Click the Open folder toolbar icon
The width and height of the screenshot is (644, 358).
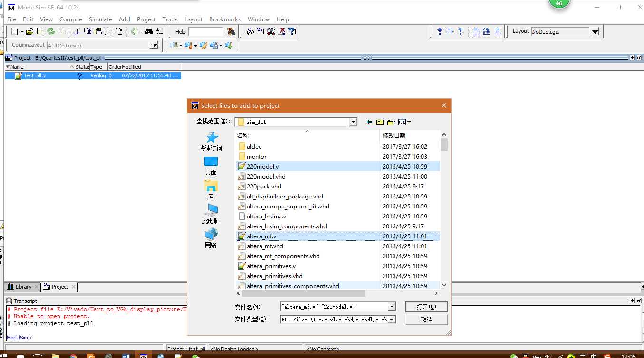29,32
